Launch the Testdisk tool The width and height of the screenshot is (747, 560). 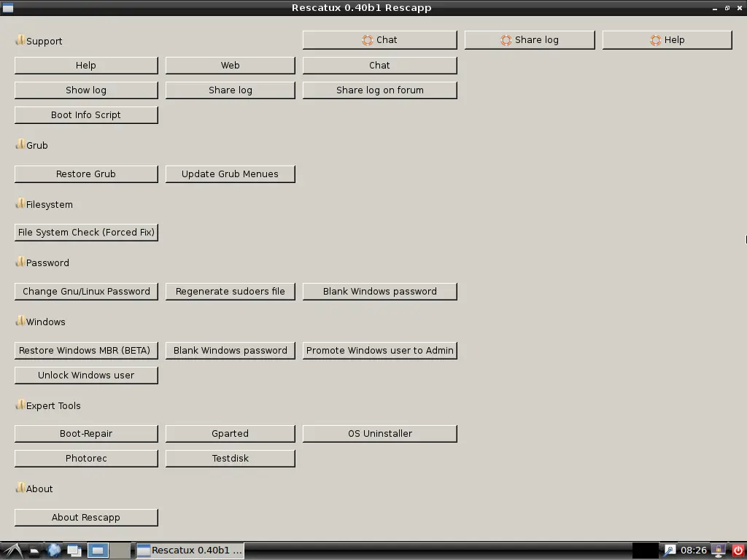(x=230, y=459)
